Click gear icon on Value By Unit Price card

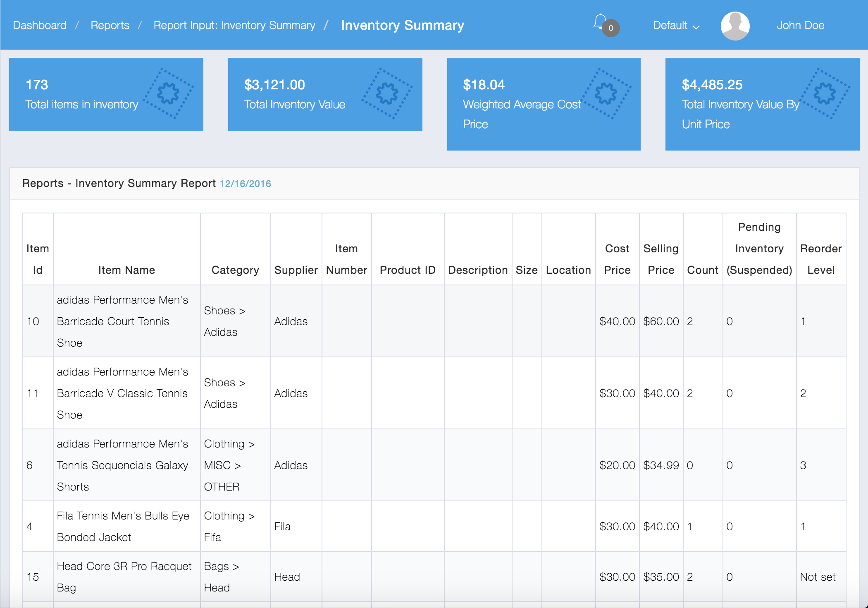(x=825, y=93)
